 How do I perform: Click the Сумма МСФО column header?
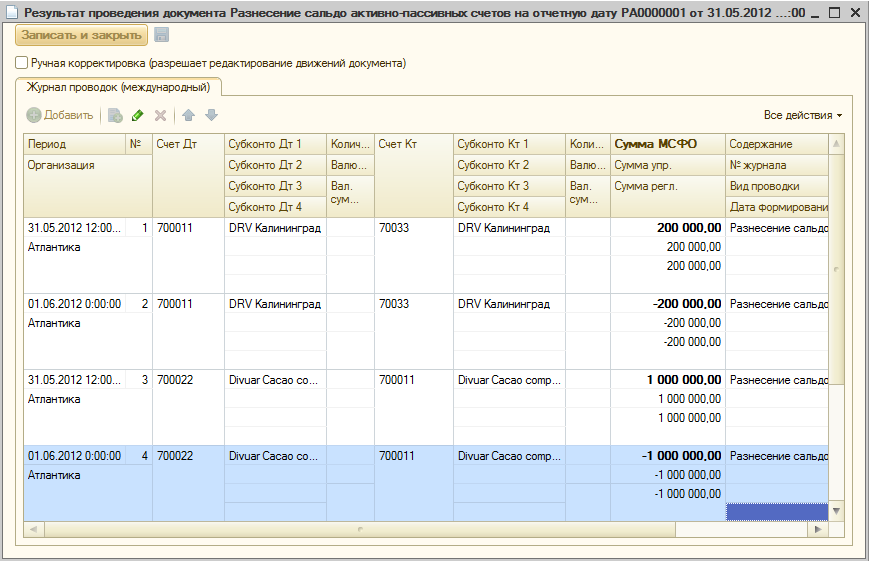coord(655,144)
